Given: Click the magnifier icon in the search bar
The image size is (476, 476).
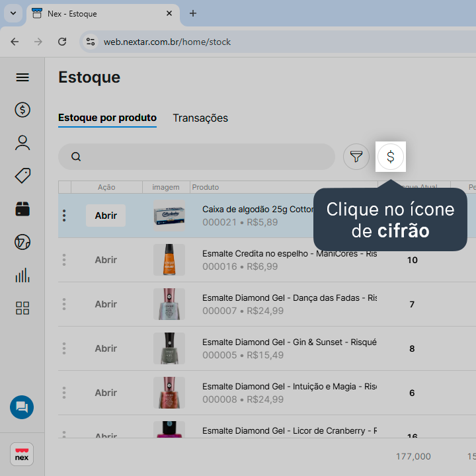Looking at the screenshot, I should coord(76,157).
